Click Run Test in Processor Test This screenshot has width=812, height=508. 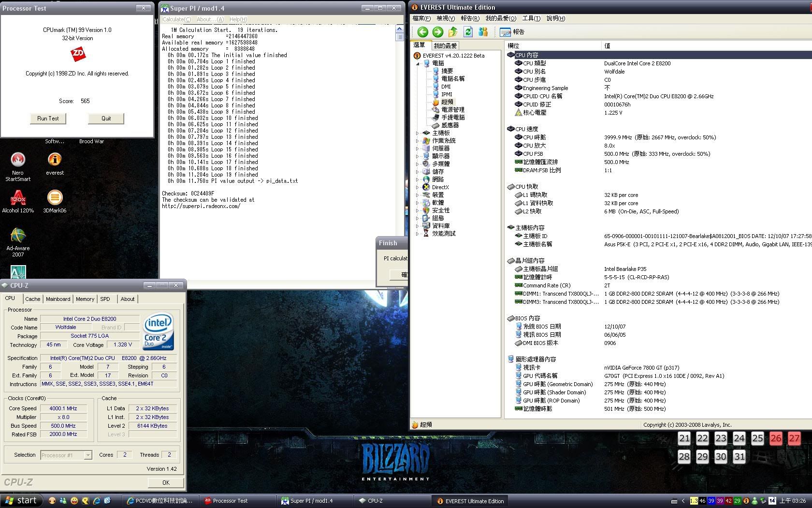tap(48, 119)
